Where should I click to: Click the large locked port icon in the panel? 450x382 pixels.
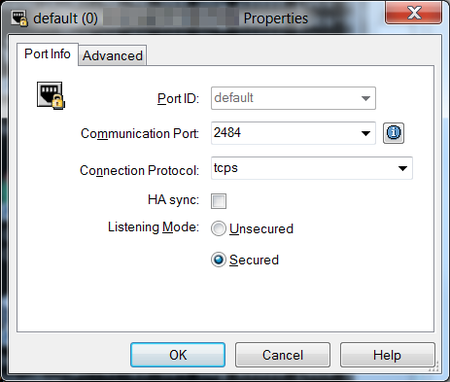[x=51, y=95]
